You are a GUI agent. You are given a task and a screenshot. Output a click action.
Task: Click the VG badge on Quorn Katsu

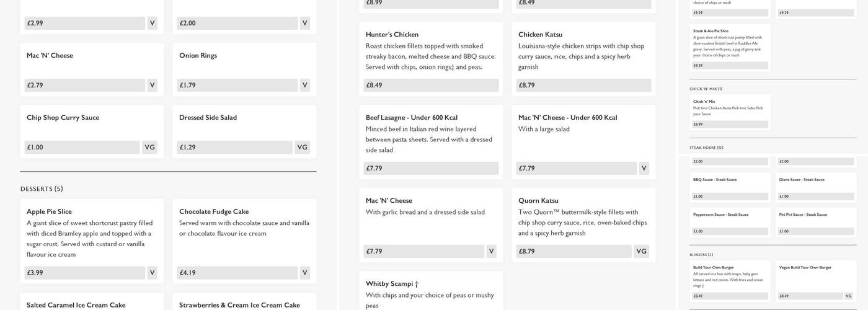tap(641, 252)
